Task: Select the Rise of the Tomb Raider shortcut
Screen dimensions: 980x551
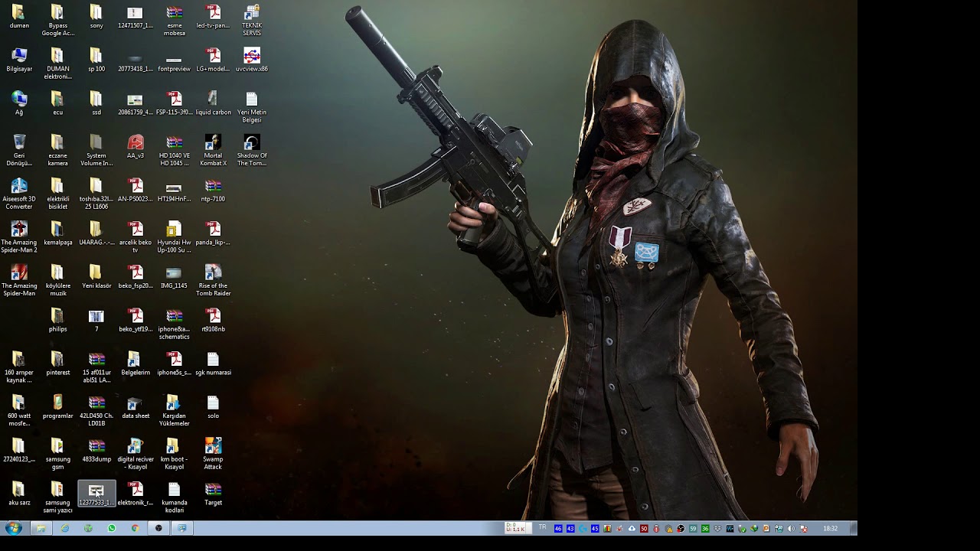Action: [213, 280]
